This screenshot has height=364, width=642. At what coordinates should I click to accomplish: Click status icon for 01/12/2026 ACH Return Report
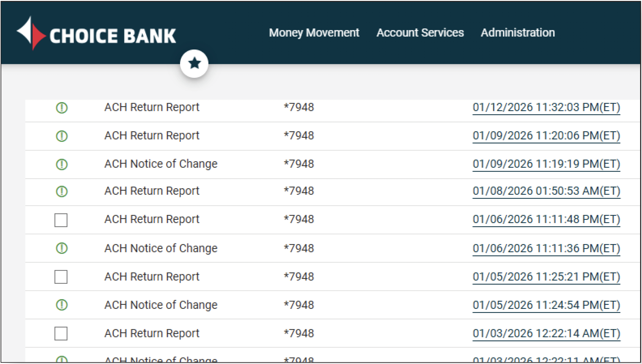[x=61, y=108]
